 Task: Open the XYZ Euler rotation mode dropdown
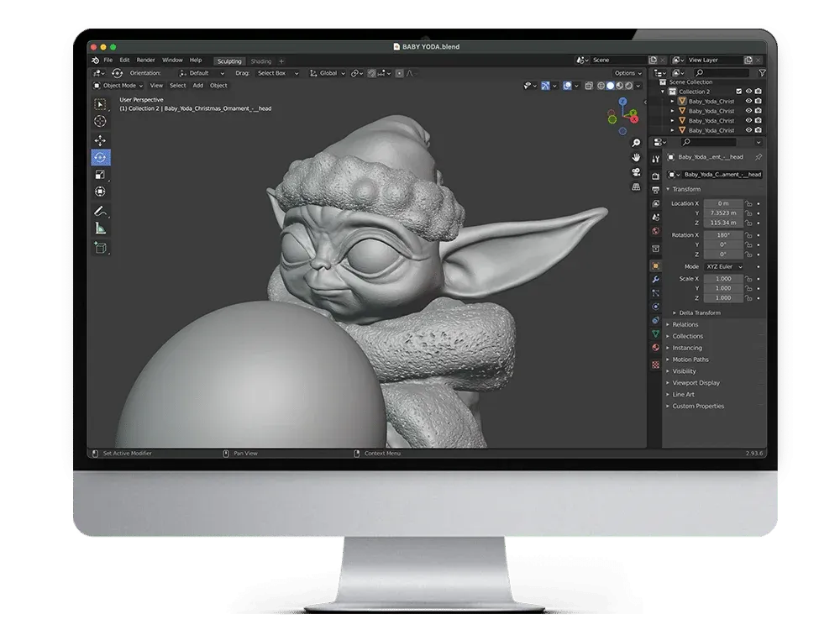tap(724, 267)
